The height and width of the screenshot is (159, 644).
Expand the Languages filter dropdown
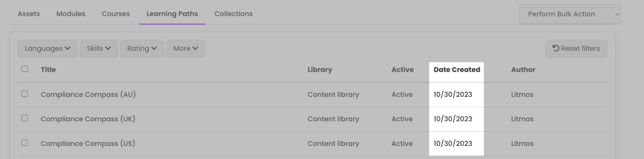click(47, 49)
